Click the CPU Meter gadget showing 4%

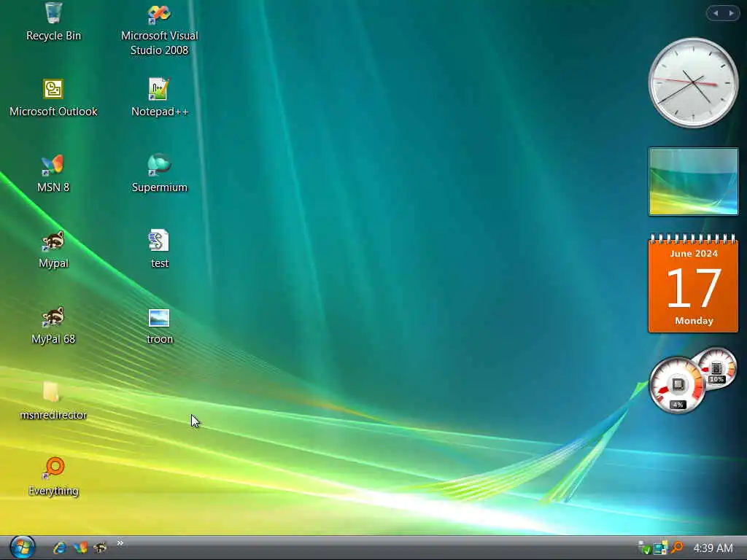pos(677,385)
